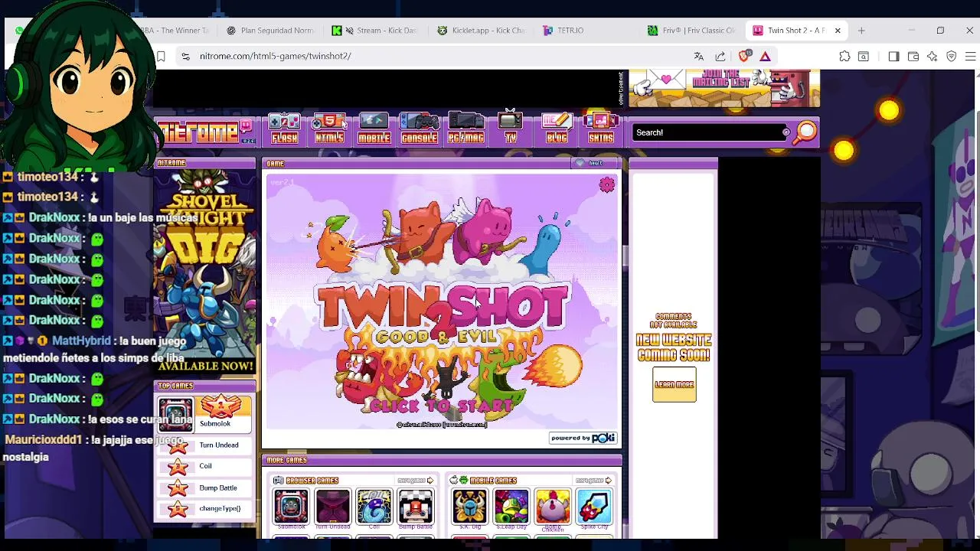
Task: Click more games arrow for Browser Games
Action: pyautogui.click(x=416, y=481)
